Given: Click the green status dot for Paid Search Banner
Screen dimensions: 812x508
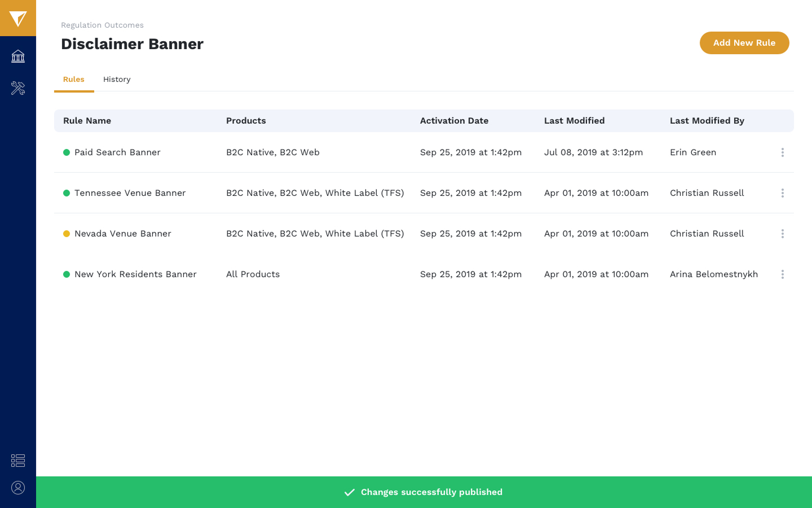Looking at the screenshot, I should pyautogui.click(x=67, y=152).
